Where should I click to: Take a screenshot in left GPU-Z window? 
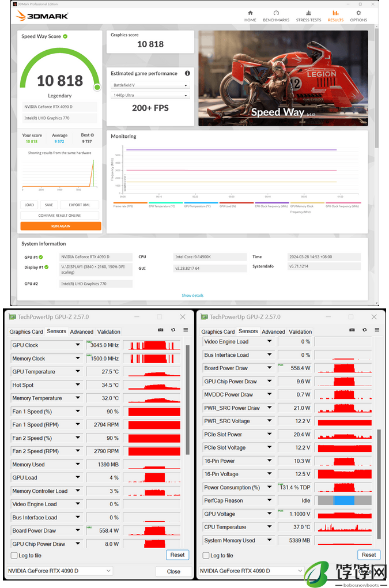(x=160, y=330)
